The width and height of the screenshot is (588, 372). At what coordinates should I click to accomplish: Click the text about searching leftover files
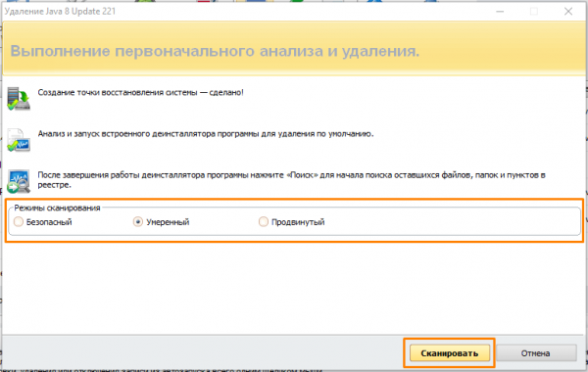(x=291, y=180)
